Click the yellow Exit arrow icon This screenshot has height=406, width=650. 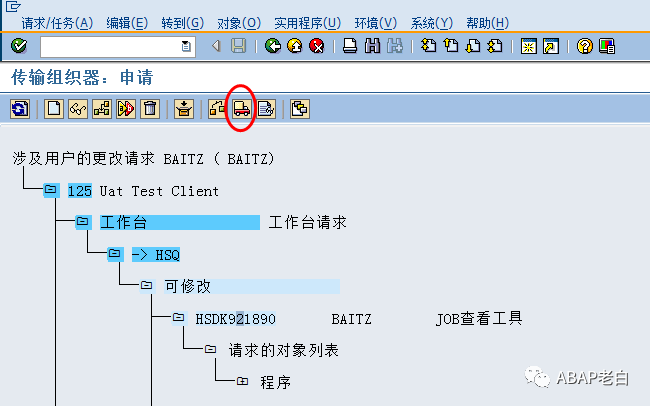295,46
